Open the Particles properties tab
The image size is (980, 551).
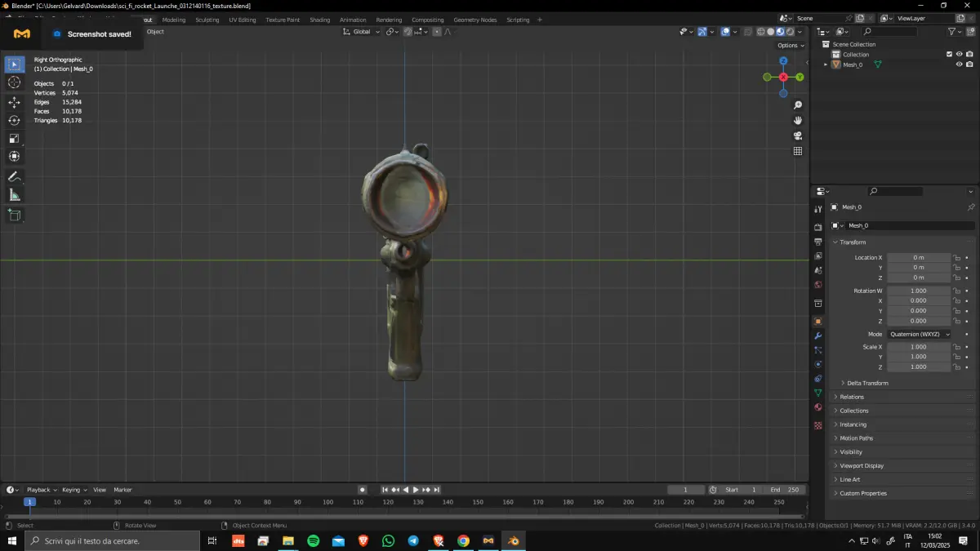818,350
